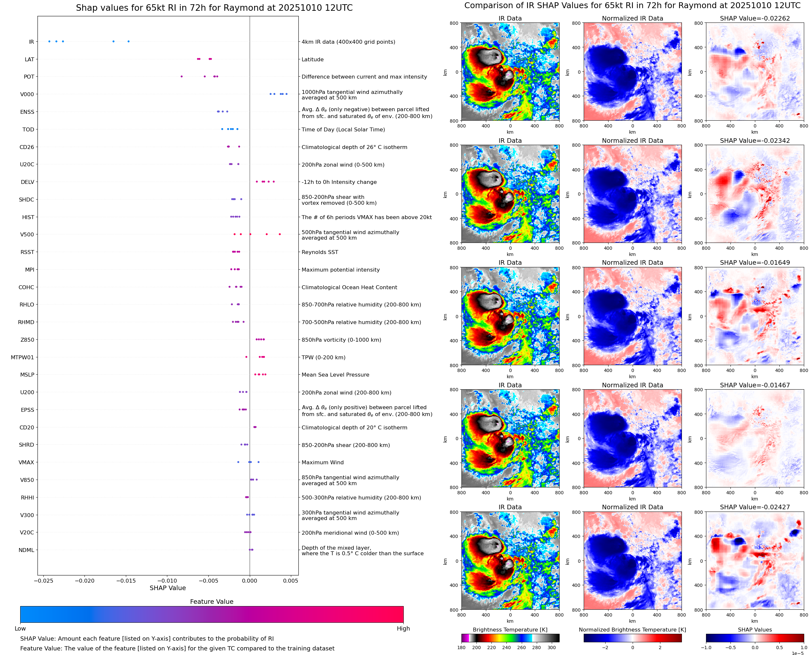
Task: Click SHAP map titled SHAP Value=-0.01649
Action: tap(755, 316)
